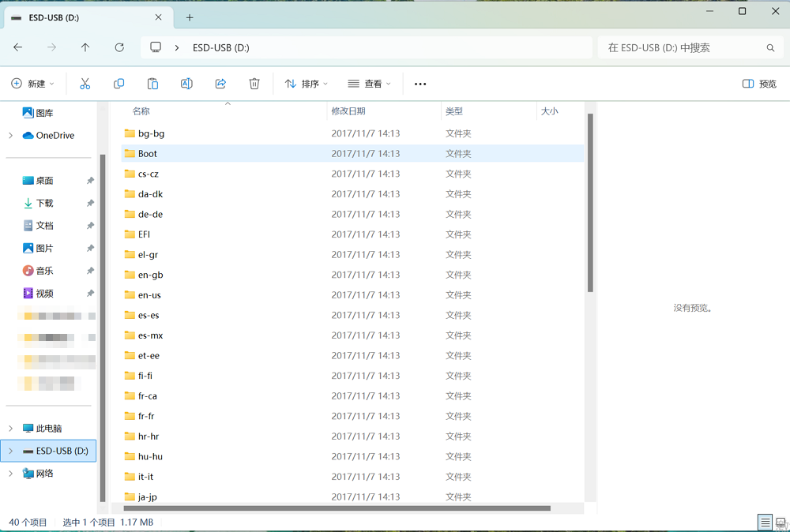
Task: Click the Share icon in toolbar
Action: 221,84
